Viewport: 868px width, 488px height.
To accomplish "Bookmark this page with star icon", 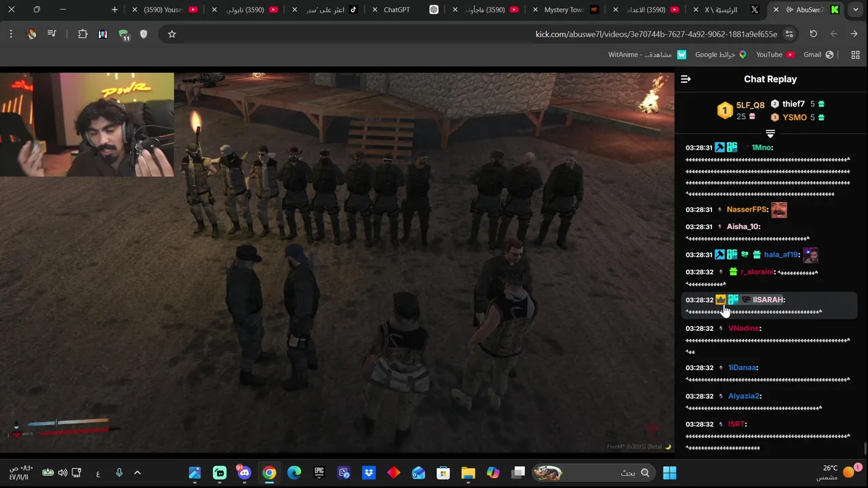I will (172, 34).
